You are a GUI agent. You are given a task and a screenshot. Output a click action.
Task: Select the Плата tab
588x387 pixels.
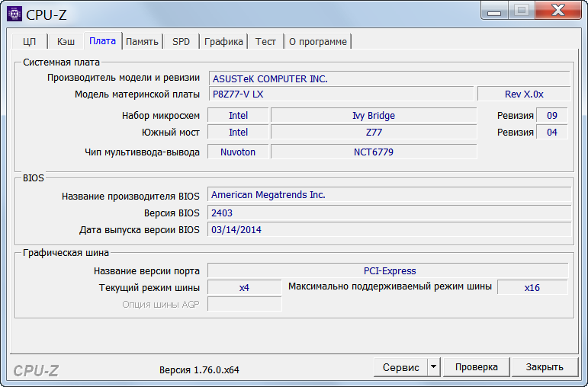pyautogui.click(x=102, y=41)
